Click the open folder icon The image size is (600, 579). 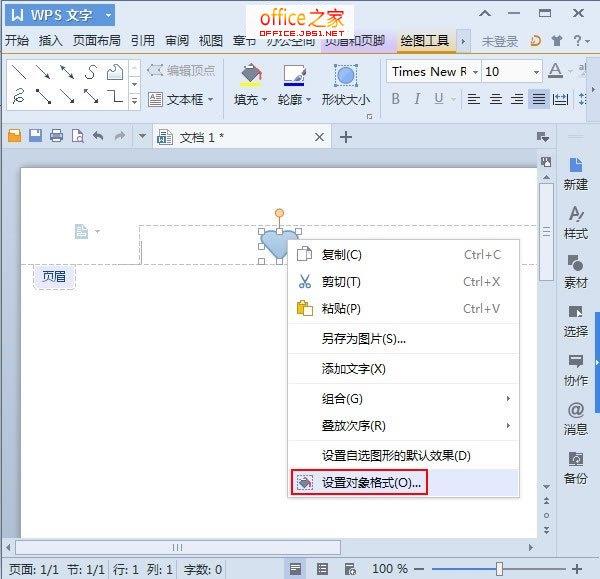(x=15, y=136)
